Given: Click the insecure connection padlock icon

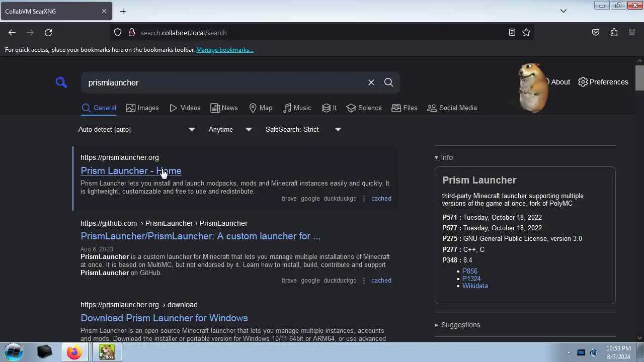Looking at the screenshot, I should pyautogui.click(x=132, y=33).
